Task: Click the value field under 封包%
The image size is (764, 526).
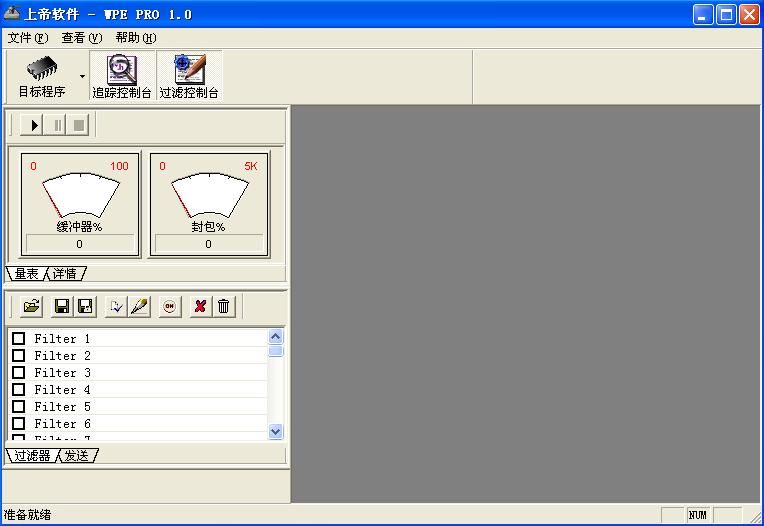Action: [x=209, y=244]
